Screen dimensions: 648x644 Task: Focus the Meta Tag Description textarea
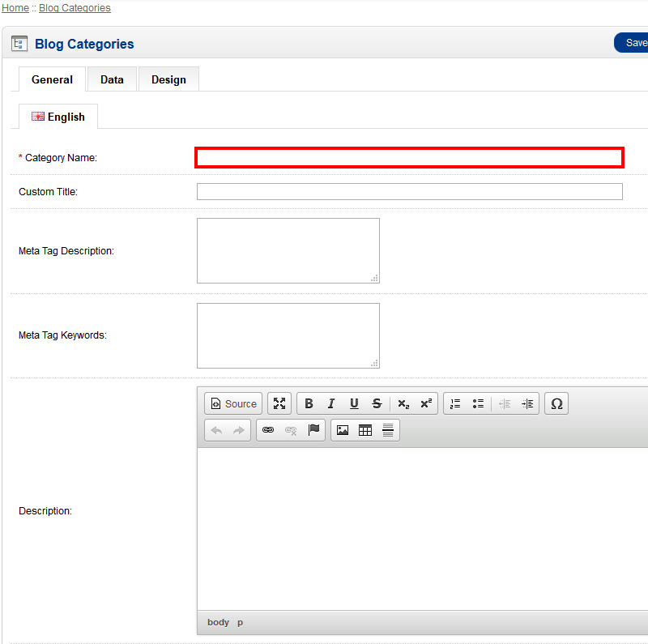coord(288,250)
